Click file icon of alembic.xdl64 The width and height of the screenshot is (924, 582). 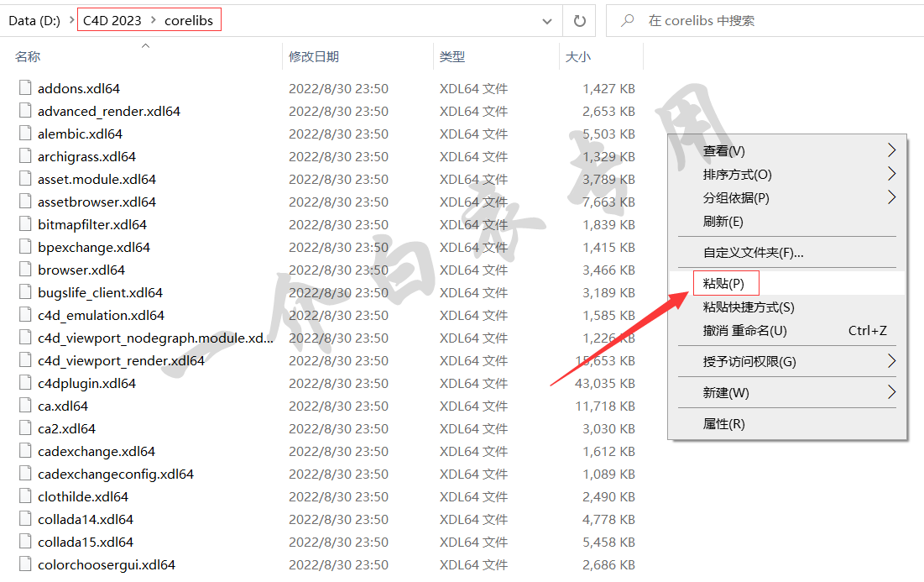coord(24,134)
